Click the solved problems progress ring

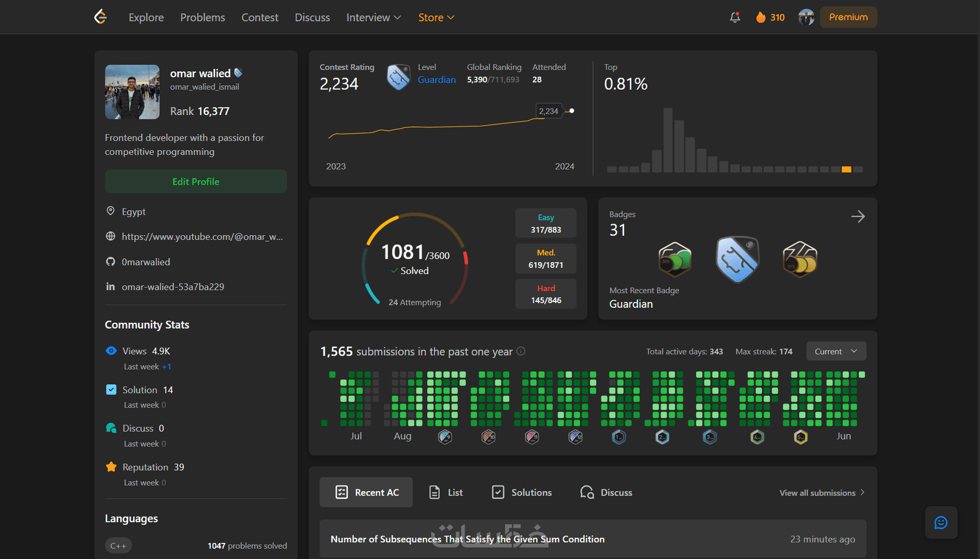[415, 259]
